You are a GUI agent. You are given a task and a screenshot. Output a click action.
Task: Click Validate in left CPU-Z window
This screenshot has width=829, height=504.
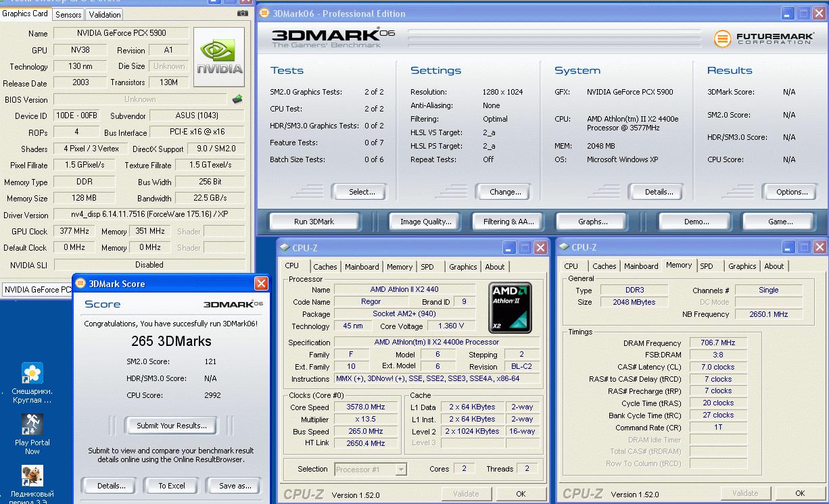[x=466, y=494]
